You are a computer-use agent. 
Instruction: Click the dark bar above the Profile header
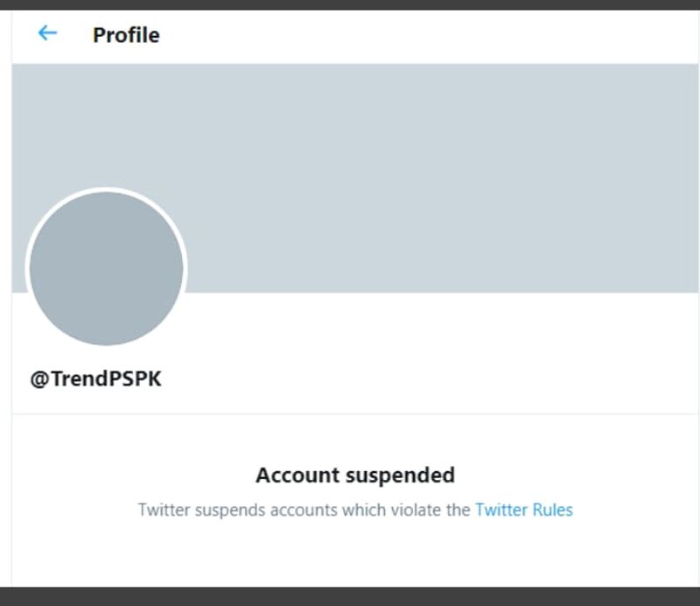(x=350, y=4)
